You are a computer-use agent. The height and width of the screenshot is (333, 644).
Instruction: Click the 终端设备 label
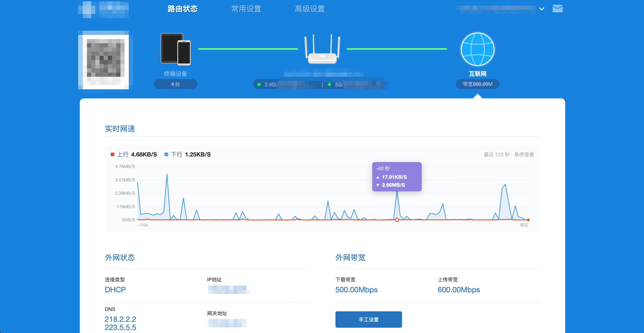click(x=176, y=74)
